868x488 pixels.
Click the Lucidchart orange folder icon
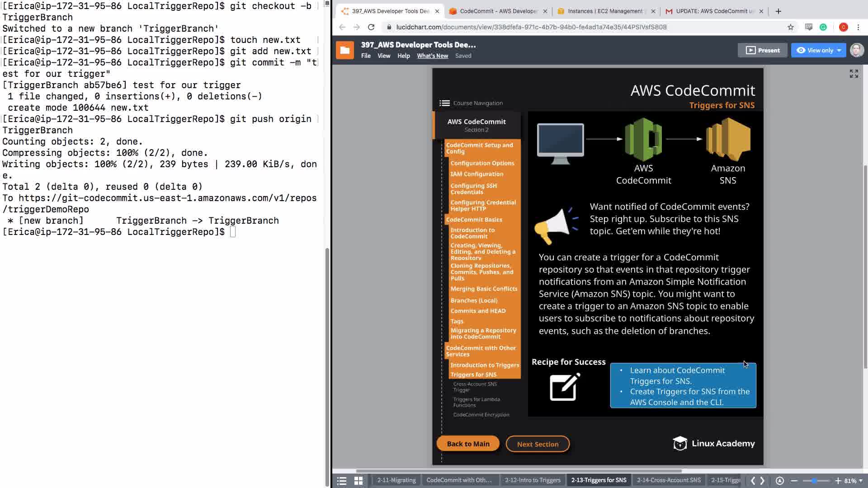coord(345,50)
